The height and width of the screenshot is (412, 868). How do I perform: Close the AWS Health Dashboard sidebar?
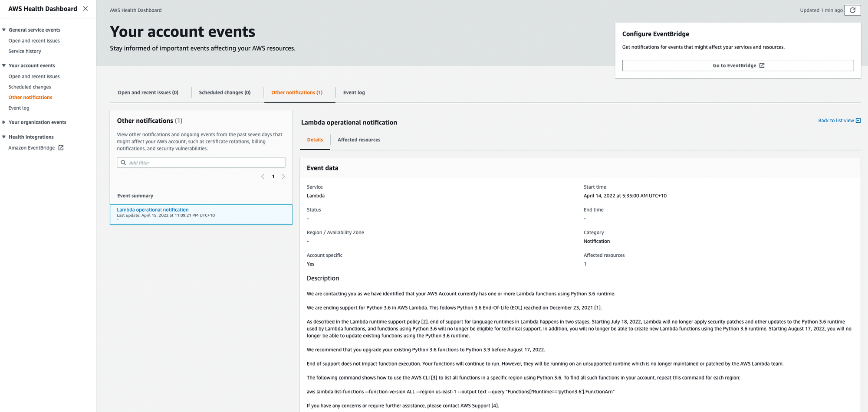pyautogui.click(x=85, y=9)
